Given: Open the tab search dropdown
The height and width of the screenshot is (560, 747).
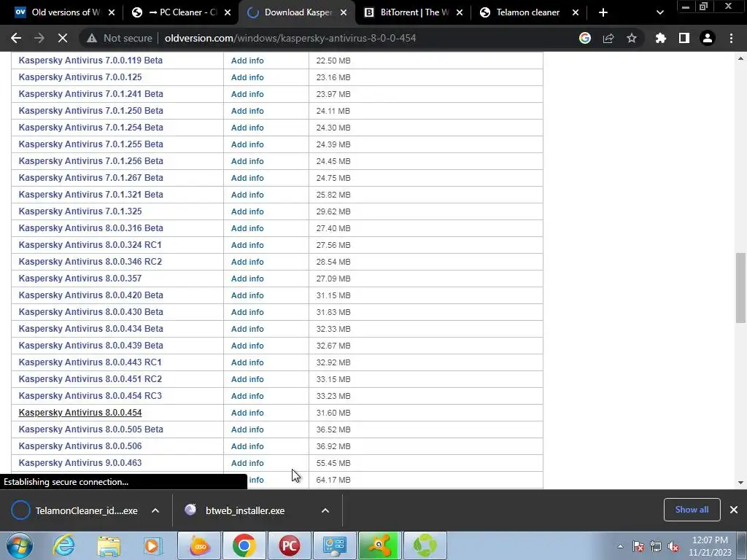Looking at the screenshot, I should pos(659,12).
